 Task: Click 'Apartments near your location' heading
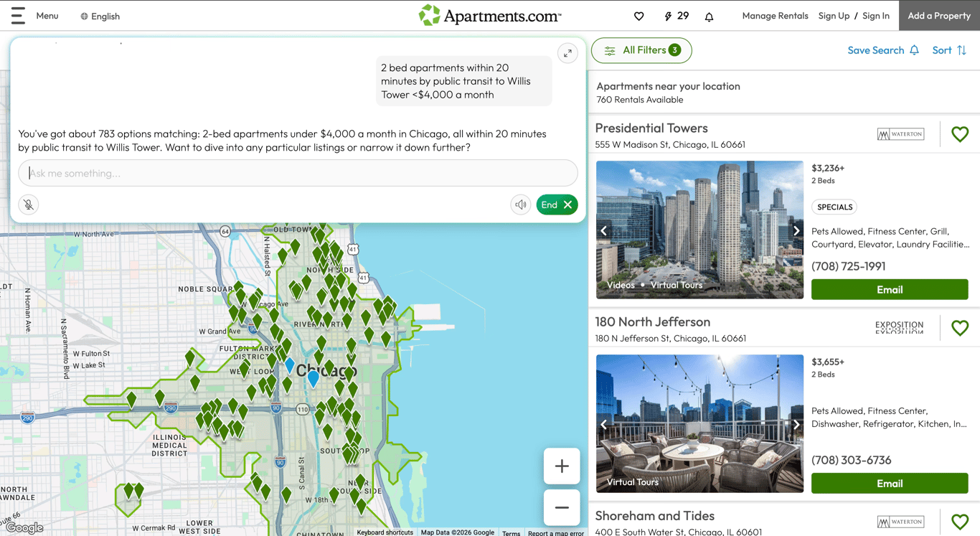click(668, 86)
